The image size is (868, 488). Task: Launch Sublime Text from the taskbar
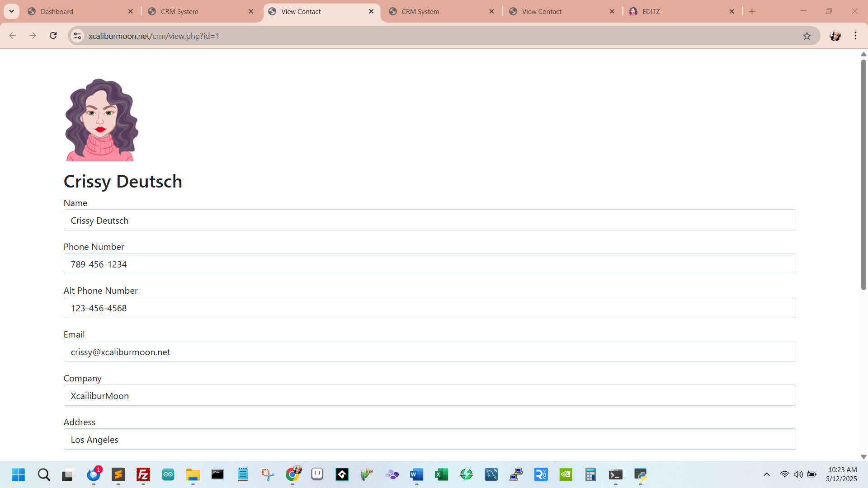pos(118,474)
